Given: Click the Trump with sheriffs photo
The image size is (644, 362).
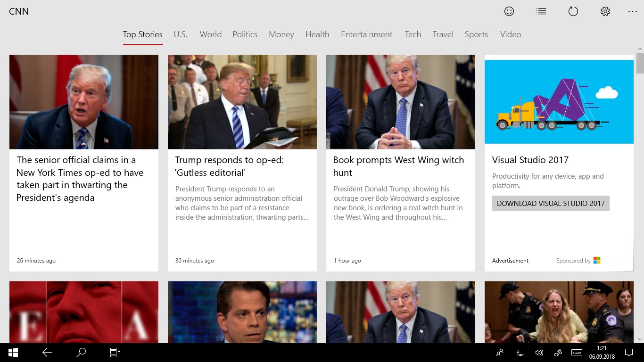Looking at the screenshot, I should point(242,102).
